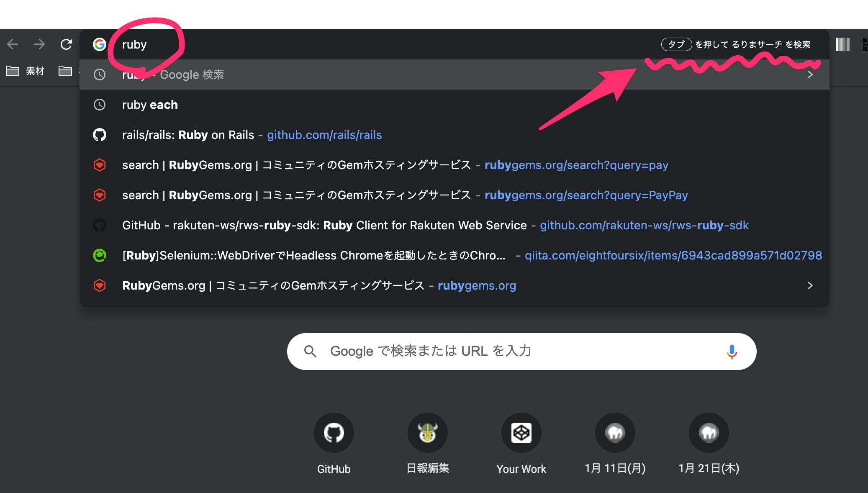Click the clock icon beside 'ruby each'

tap(100, 105)
